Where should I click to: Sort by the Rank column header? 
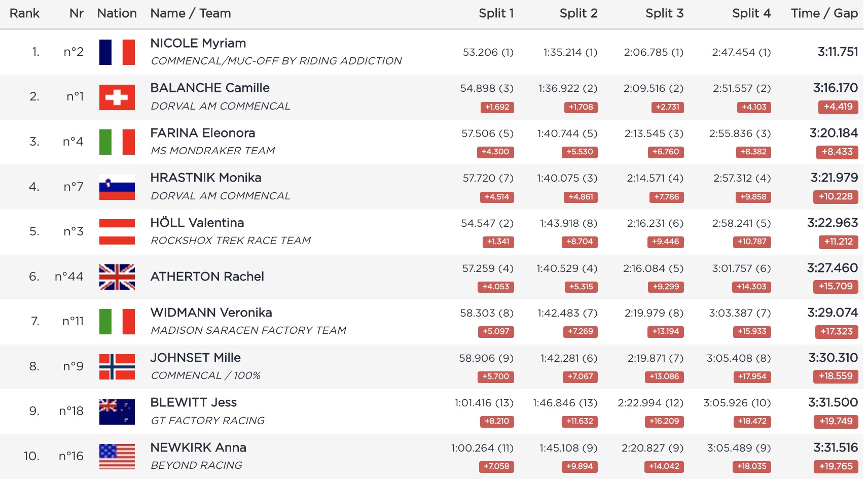pos(24,14)
